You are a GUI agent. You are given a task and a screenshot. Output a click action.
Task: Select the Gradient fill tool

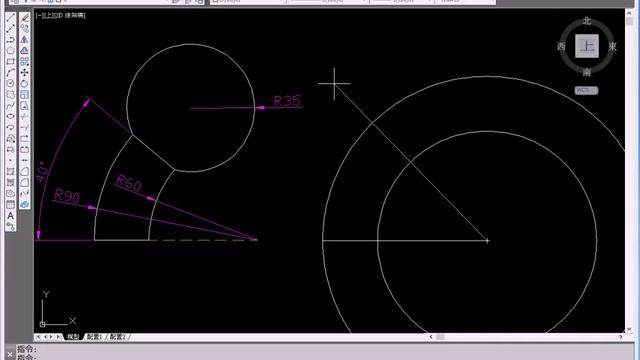click(11, 182)
